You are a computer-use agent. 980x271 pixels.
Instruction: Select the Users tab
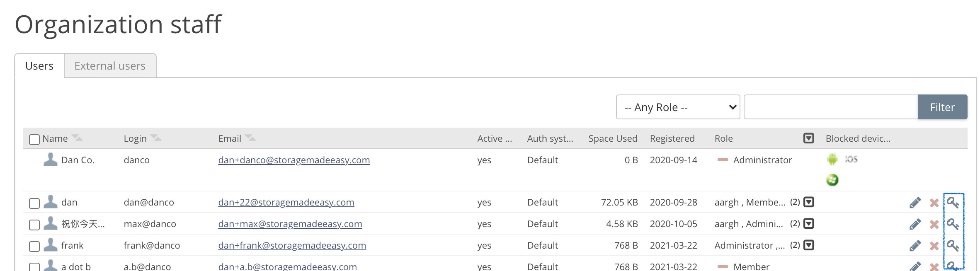click(39, 66)
